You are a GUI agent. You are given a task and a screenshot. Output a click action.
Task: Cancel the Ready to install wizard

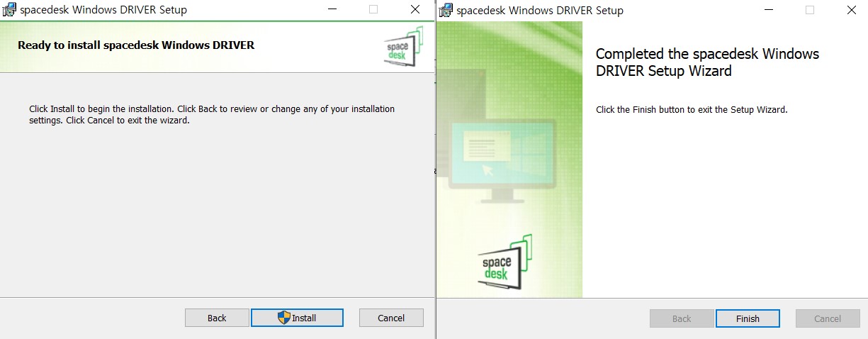391,318
